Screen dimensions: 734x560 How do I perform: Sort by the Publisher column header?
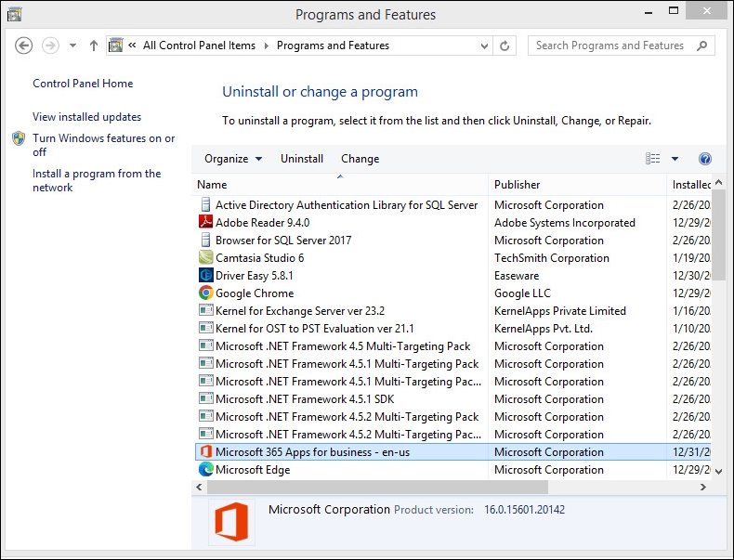577,185
